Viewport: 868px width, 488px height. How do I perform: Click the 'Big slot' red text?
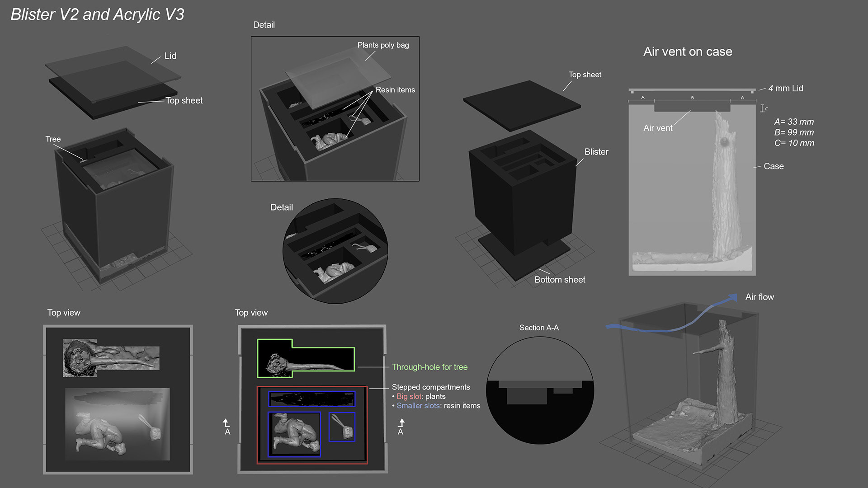click(x=410, y=396)
